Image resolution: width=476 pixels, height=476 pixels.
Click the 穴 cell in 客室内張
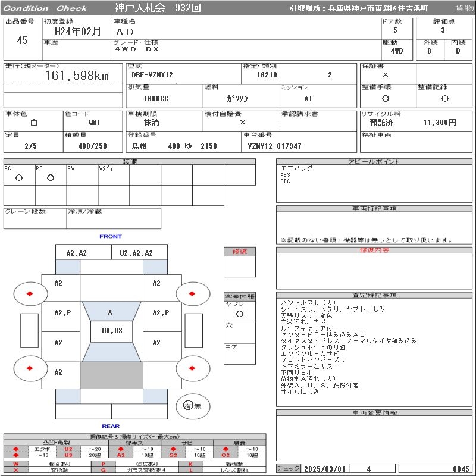tap(240, 333)
